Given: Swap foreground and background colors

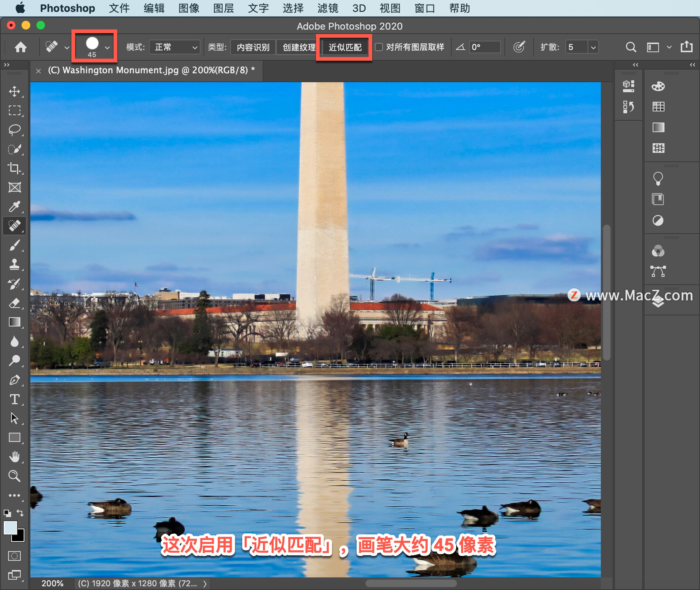Looking at the screenshot, I should [x=20, y=513].
